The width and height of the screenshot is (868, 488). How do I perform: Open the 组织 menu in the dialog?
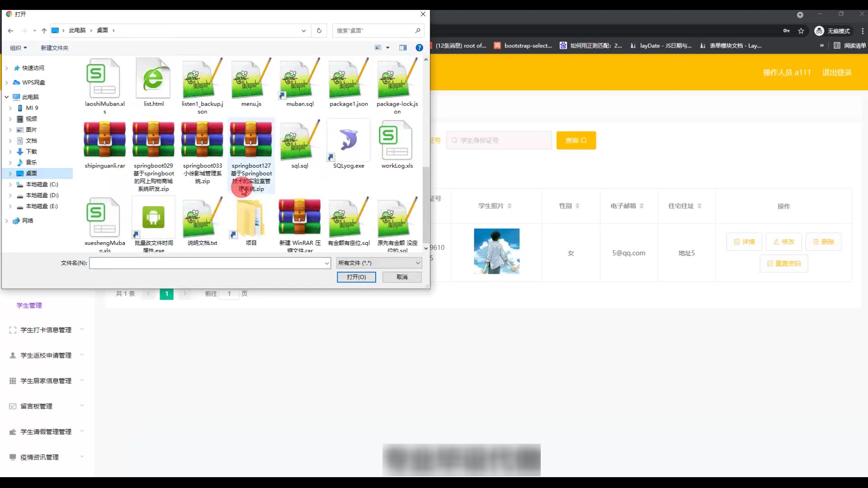[19, 48]
